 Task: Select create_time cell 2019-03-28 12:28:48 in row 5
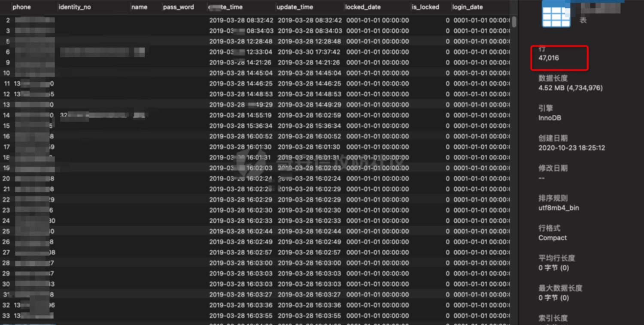pyautogui.click(x=241, y=41)
